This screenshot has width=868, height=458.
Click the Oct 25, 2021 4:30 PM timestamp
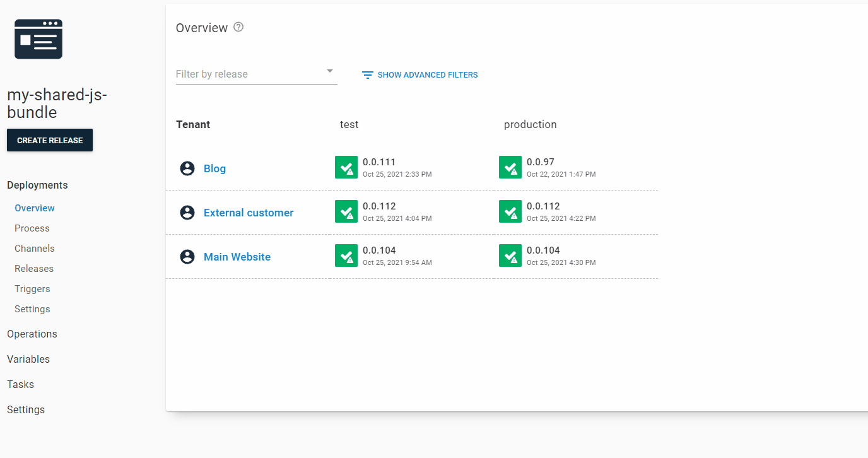[561, 262]
